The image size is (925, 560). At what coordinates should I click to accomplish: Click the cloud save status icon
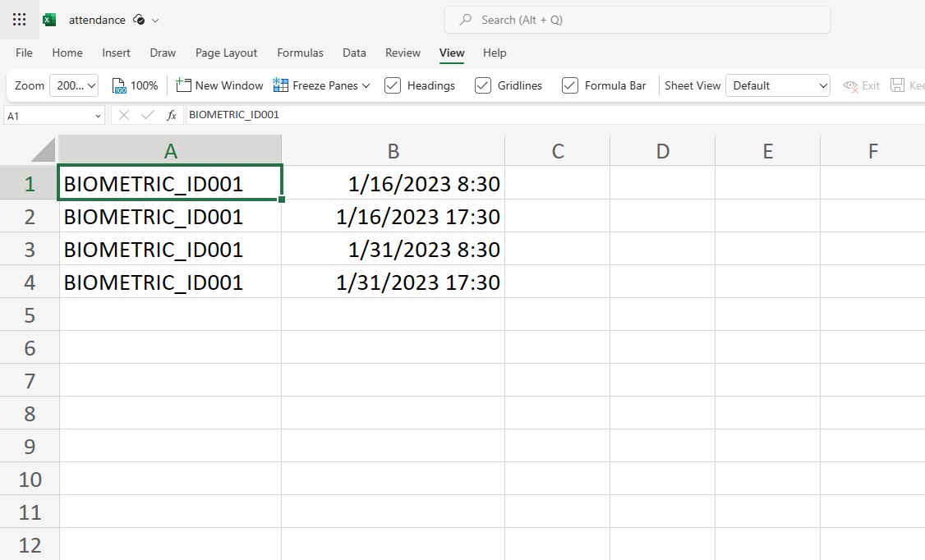[x=139, y=20]
